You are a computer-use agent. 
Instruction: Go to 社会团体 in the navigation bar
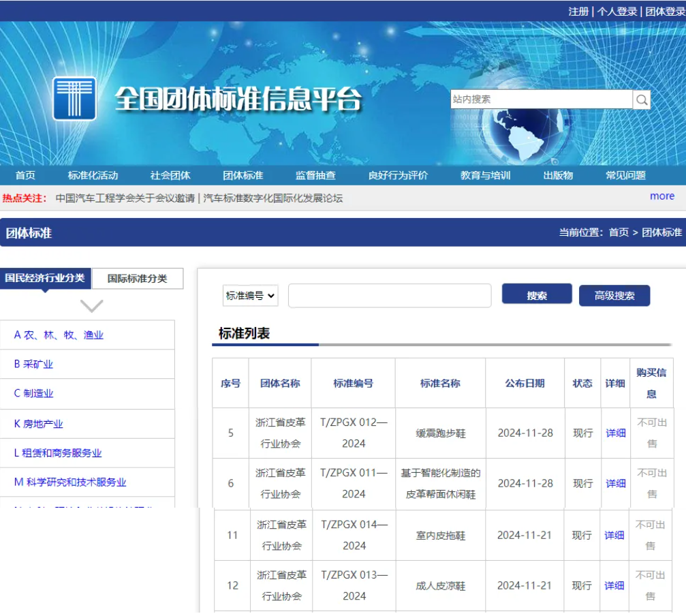[x=170, y=175]
